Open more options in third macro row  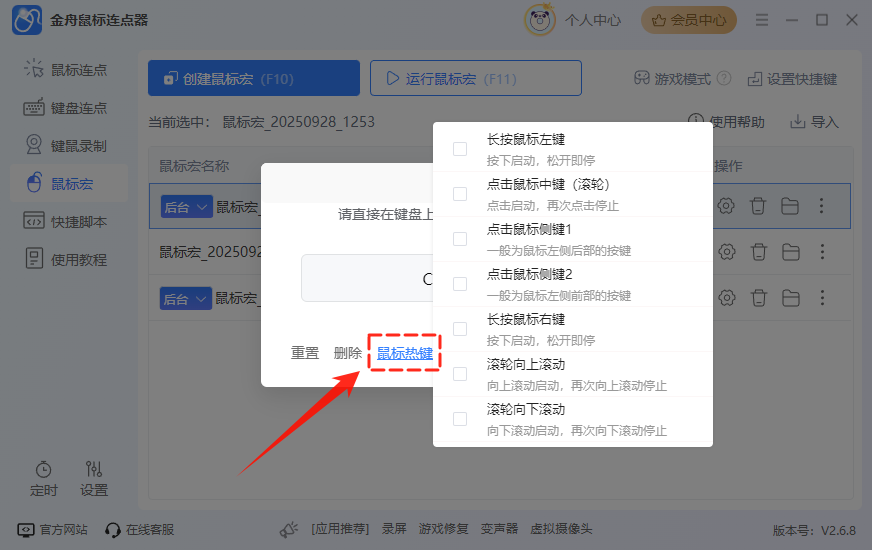coord(823,298)
